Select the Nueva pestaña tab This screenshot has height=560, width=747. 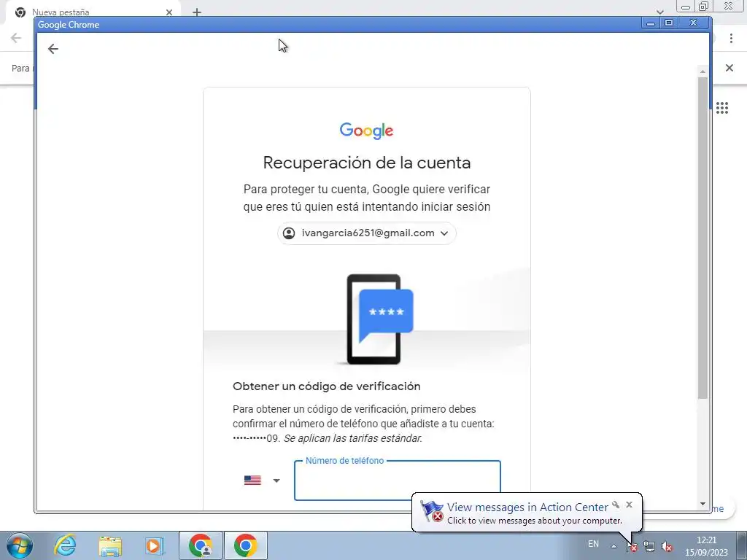[x=93, y=12]
